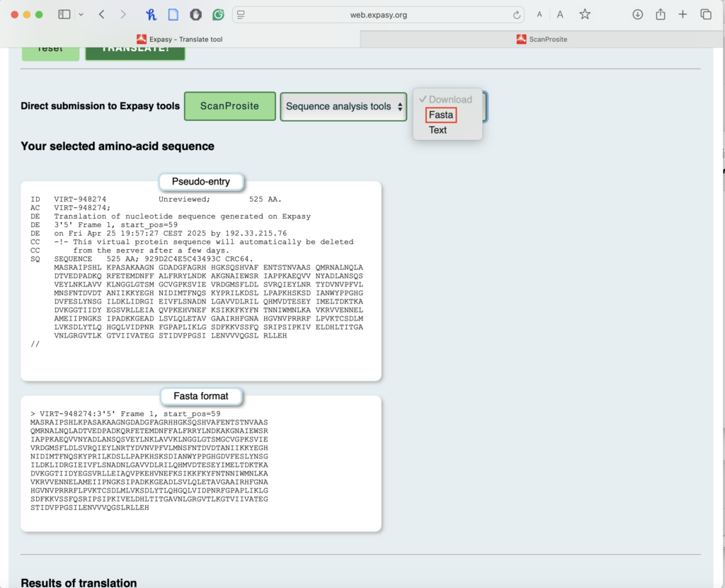Open the Safari downloads list
725x588 pixels.
(x=637, y=14)
